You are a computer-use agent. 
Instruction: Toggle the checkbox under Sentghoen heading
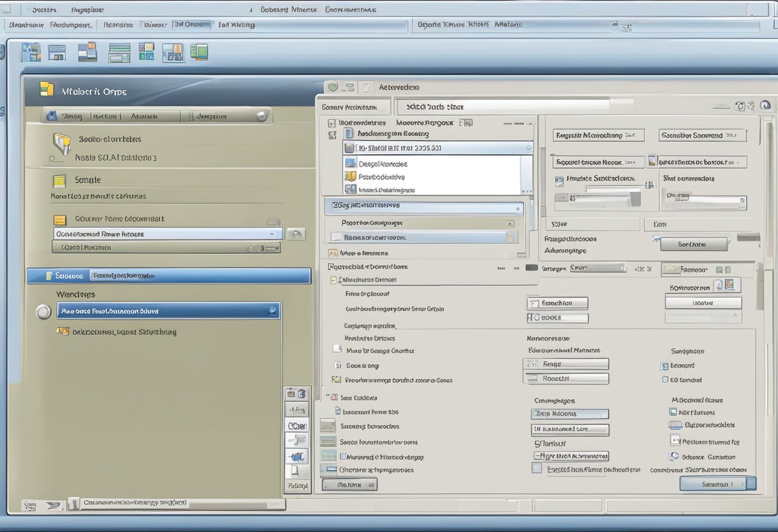pos(665,366)
